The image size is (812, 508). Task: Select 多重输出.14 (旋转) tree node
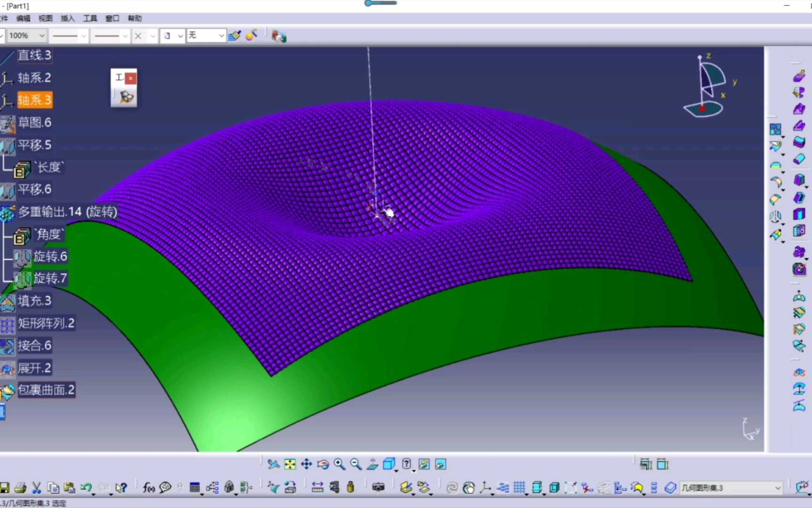tap(67, 212)
